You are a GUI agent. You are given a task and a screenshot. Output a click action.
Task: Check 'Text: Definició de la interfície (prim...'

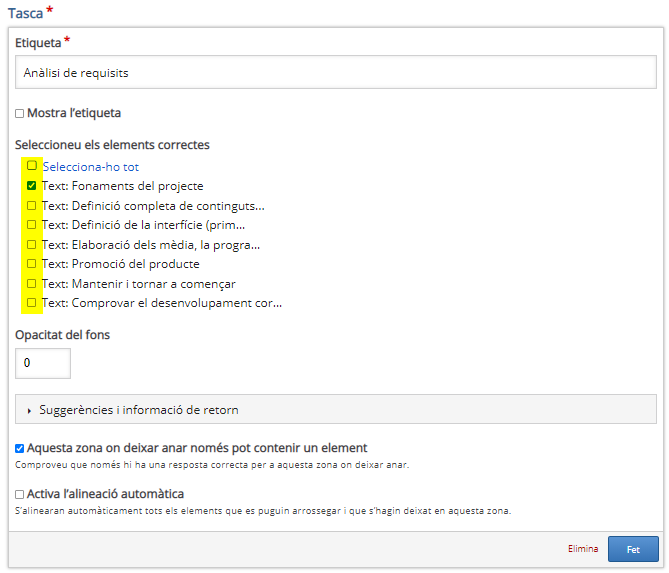point(32,224)
